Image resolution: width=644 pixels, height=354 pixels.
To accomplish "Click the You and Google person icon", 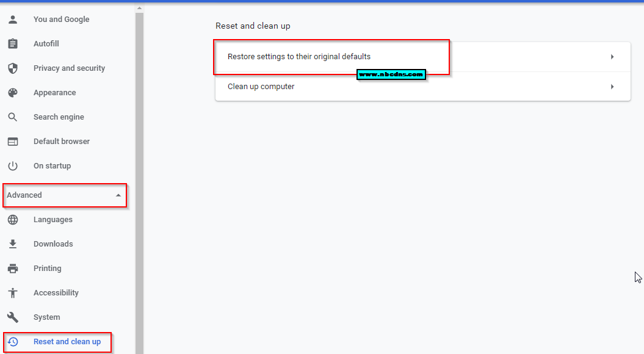I will 13,20.
